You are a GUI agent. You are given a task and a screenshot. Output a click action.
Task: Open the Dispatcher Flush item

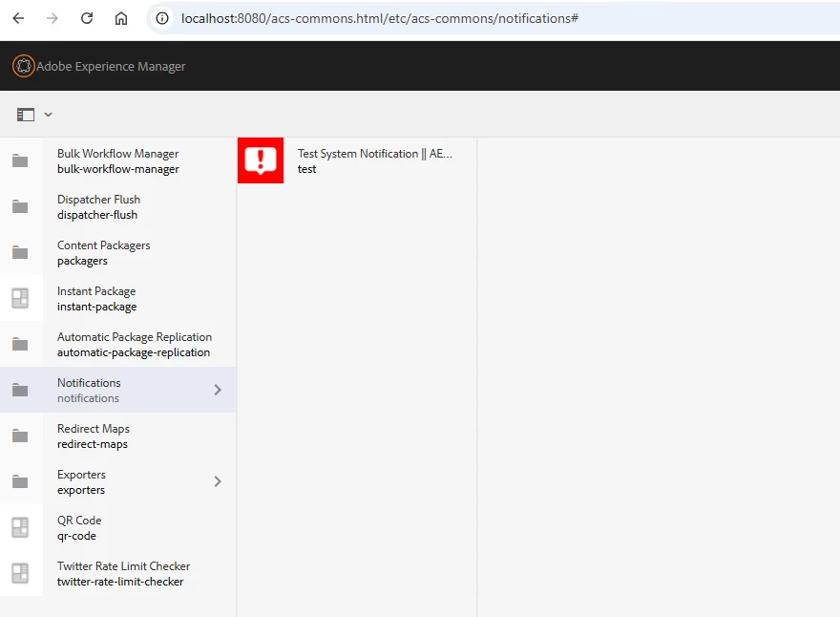pyautogui.click(x=117, y=206)
